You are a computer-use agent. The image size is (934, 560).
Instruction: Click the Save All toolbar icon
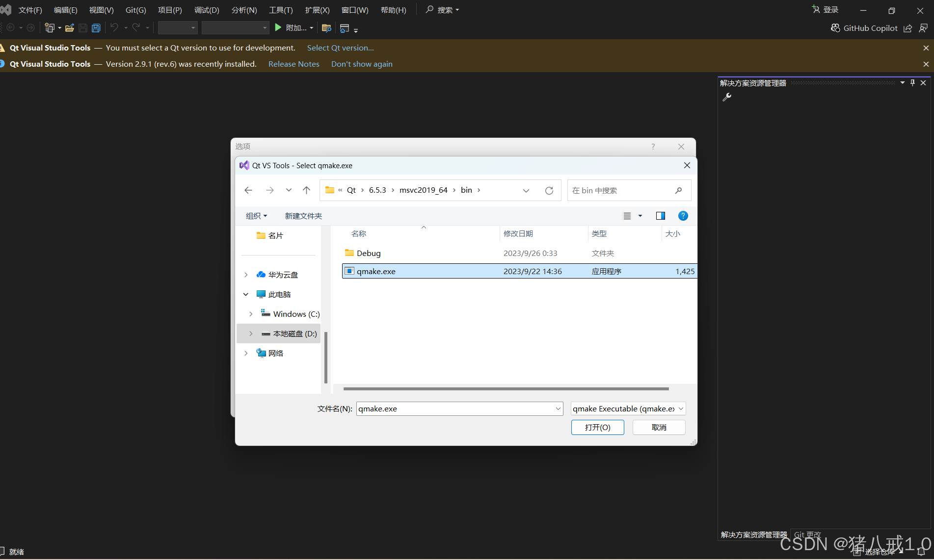pos(96,28)
